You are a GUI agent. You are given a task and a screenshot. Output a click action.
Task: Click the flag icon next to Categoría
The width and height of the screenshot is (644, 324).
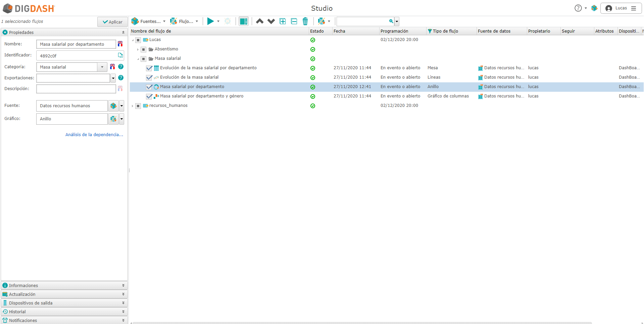pos(112,67)
